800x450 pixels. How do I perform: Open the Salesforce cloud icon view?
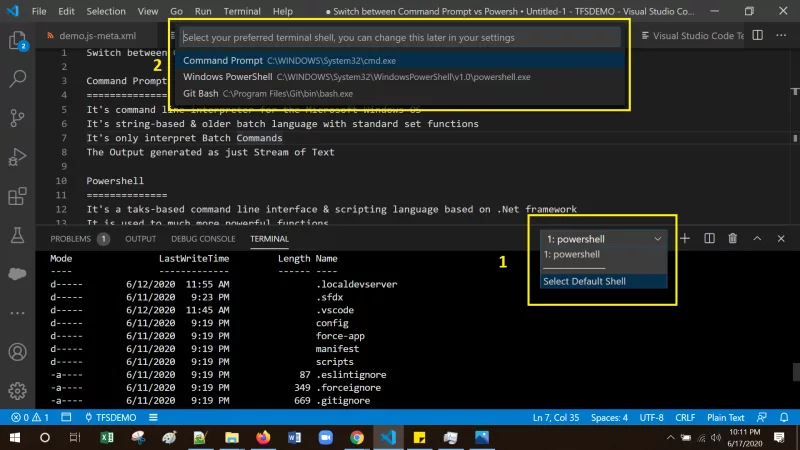pos(17,274)
